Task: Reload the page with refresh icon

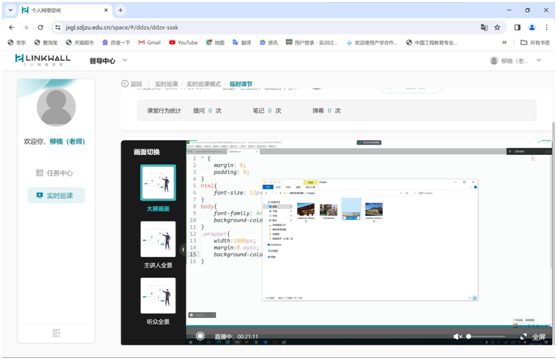Action: pos(40,27)
